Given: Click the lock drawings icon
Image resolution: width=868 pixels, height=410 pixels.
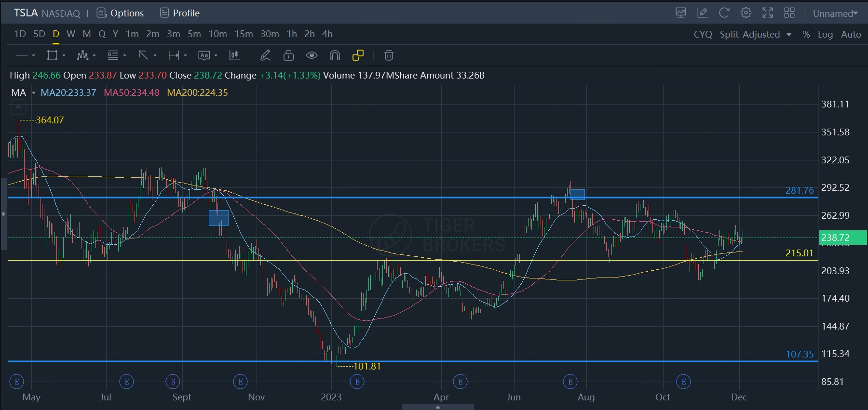Looking at the screenshot, I should pyautogui.click(x=288, y=55).
